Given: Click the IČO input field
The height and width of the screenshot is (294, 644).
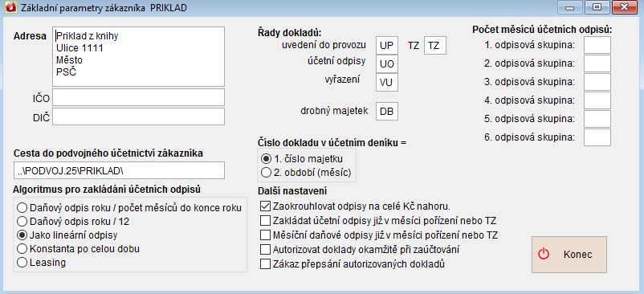Looking at the screenshot, I should pyautogui.click(x=138, y=97).
